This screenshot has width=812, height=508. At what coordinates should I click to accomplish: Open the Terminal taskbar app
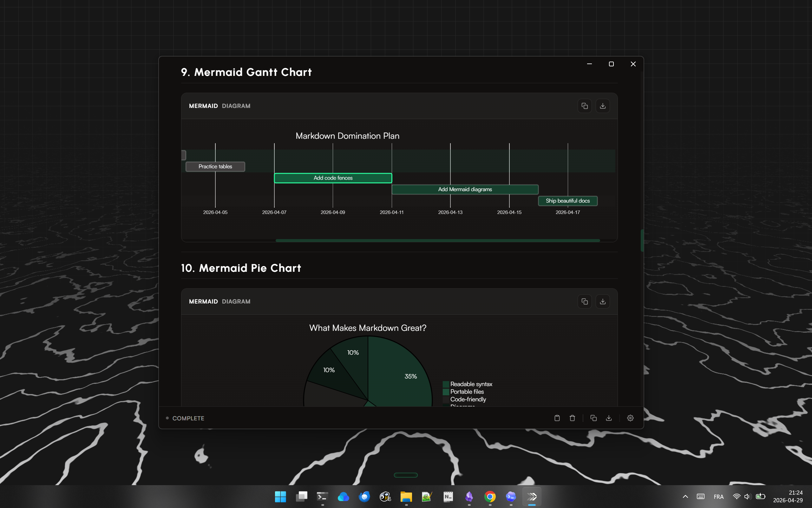pyautogui.click(x=323, y=497)
